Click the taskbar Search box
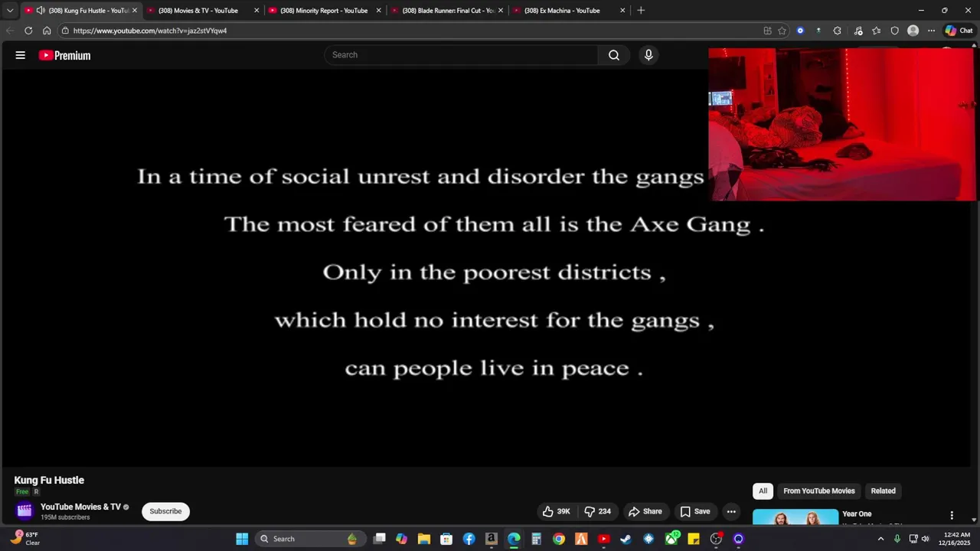Image resolution: width=980 pixels, height=551 pixels. [309, 539]
